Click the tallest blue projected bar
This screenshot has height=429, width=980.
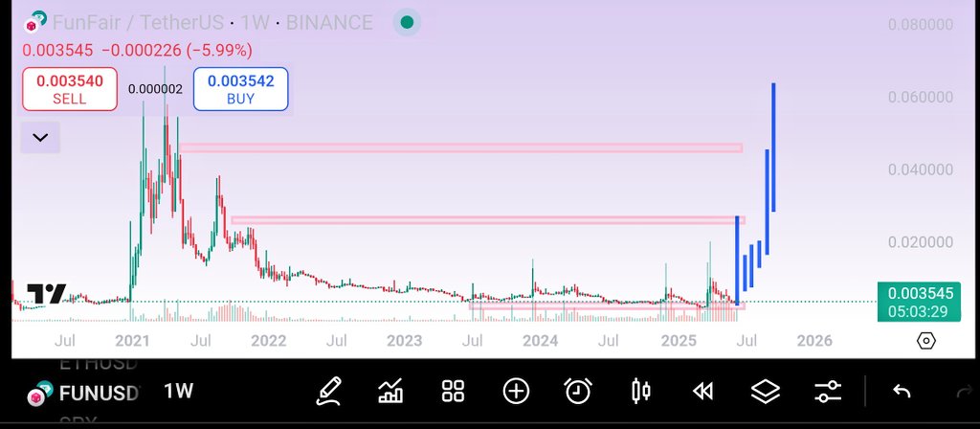pyautogui.click(x=773, y=147)
